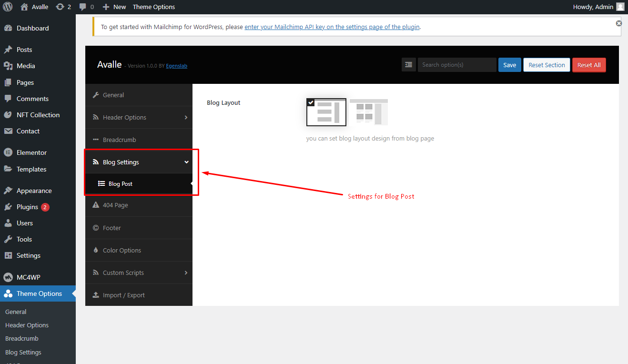Click the Reset Section button
This screenshot has width=628, height=364.
pyautogui.click(x=547, y=65)
